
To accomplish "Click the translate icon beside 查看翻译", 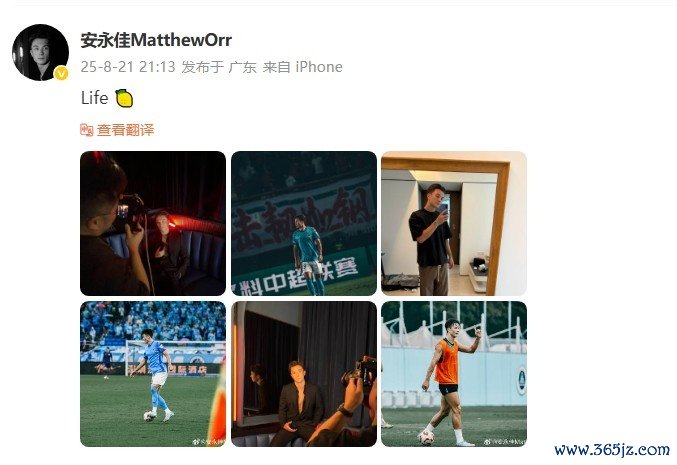I will 87,130.
